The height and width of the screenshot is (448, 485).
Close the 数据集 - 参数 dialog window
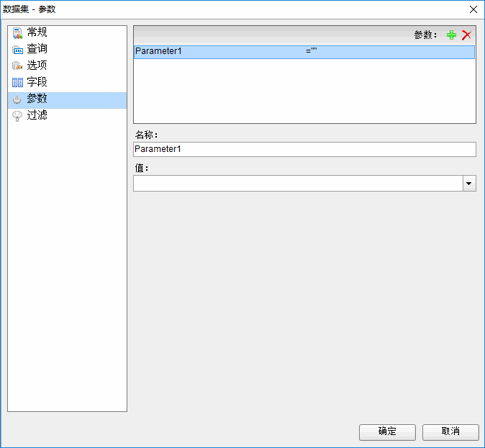click(x=473, y=9)
